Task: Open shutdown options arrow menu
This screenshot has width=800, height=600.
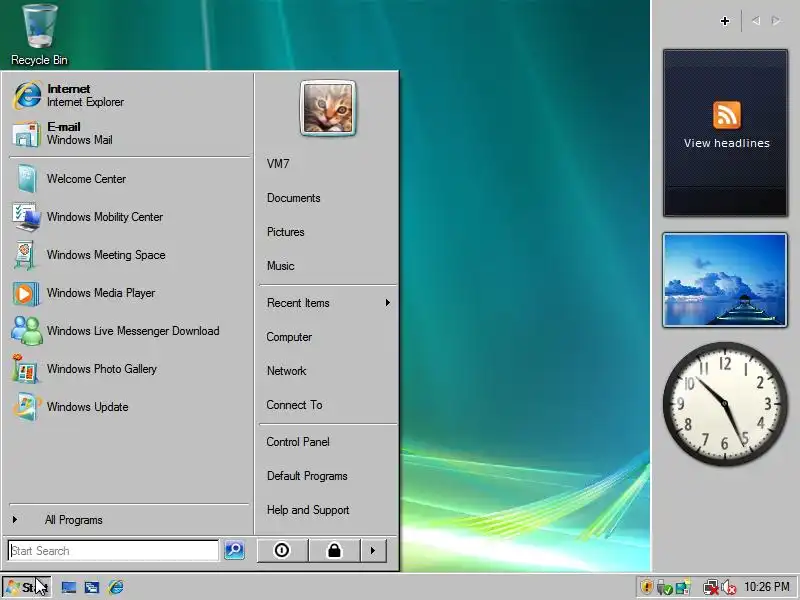Action: click(x=373, y=551)
